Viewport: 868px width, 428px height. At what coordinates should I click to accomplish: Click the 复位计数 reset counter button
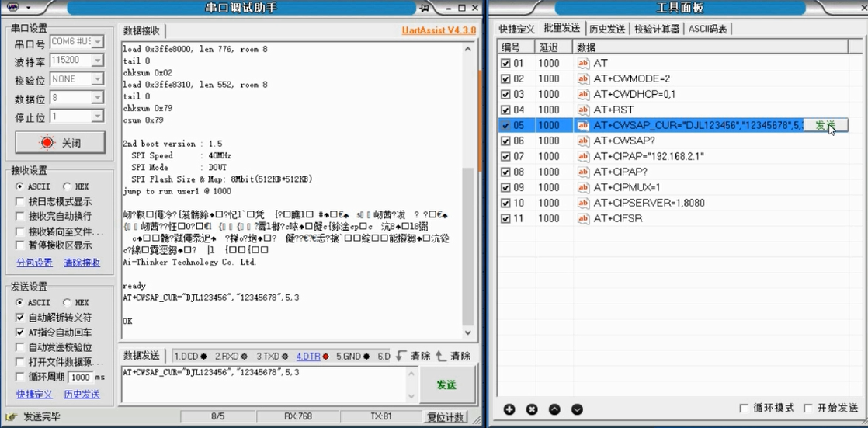[446, 417]
